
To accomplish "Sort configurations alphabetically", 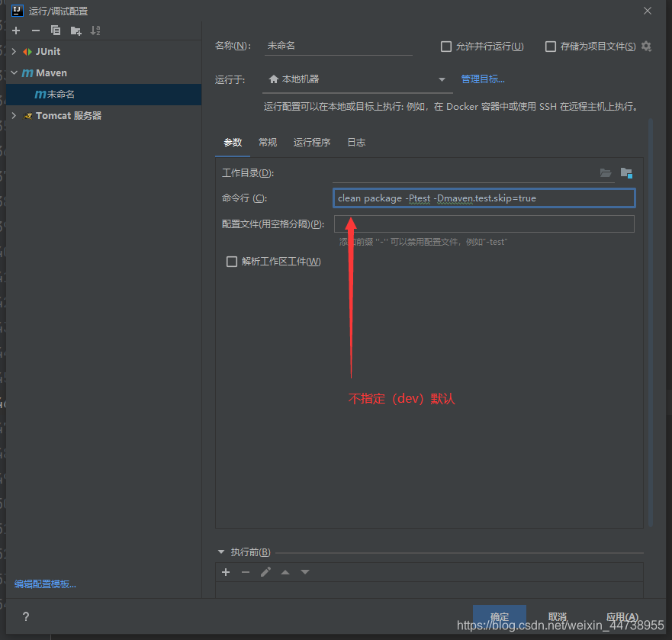I will point(95,31).
